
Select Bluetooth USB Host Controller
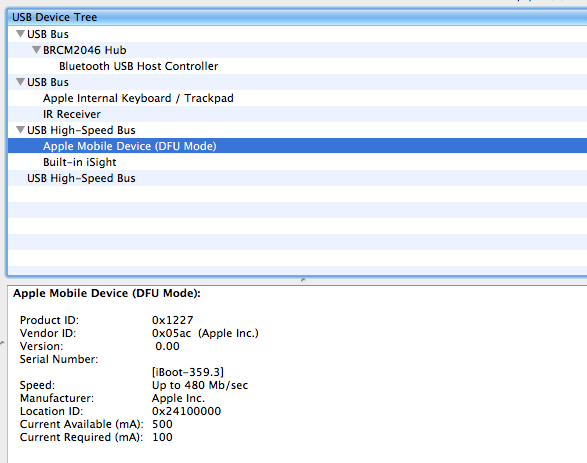[x=298, y=66]
